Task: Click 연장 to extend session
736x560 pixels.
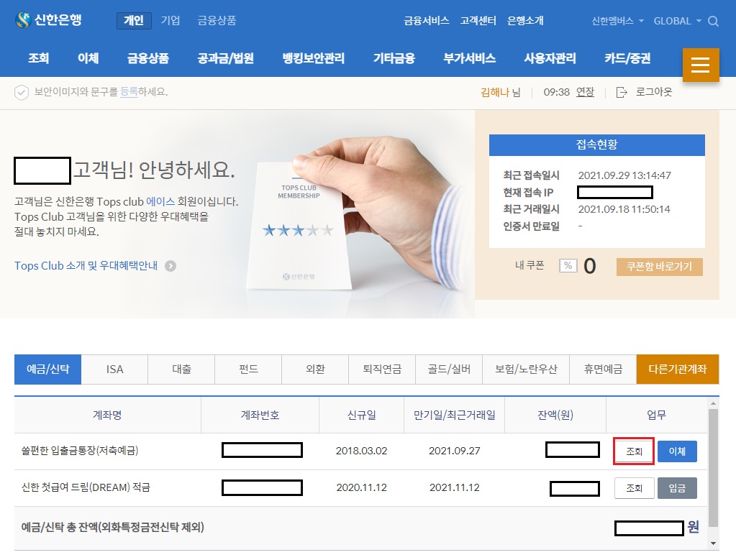Action: point(585,92)
